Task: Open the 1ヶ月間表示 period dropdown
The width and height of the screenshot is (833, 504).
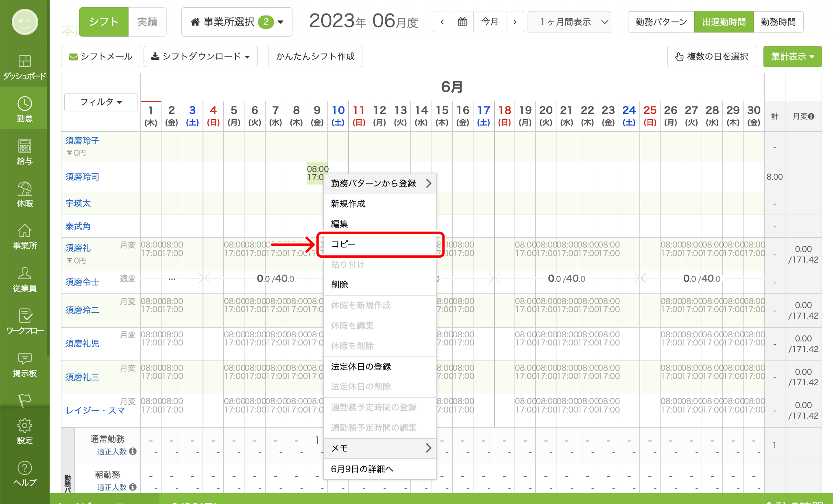Action: (569, 22)
